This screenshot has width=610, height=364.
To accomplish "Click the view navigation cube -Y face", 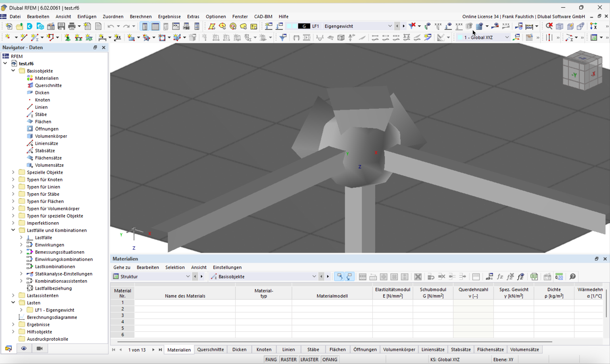I will [574, 75].
